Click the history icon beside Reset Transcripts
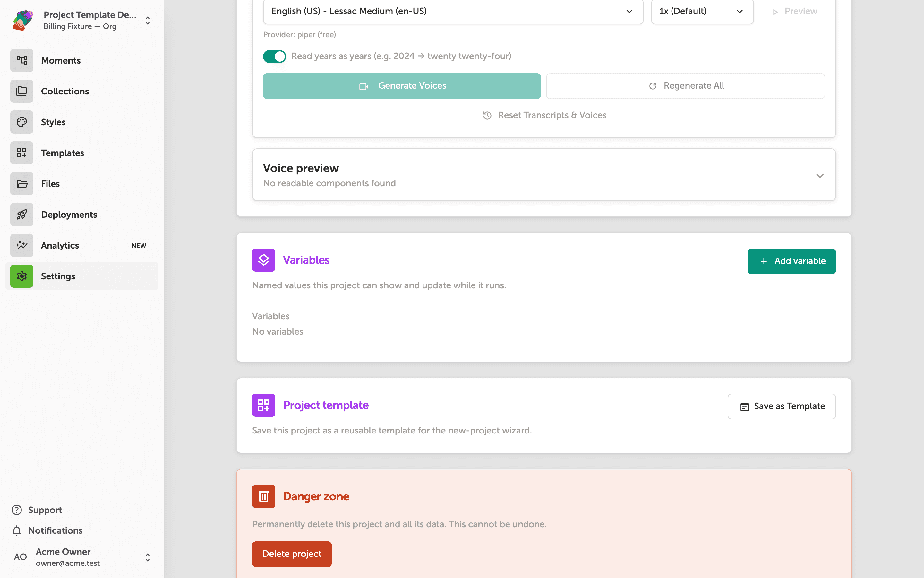924x578 pixels. 487,116
